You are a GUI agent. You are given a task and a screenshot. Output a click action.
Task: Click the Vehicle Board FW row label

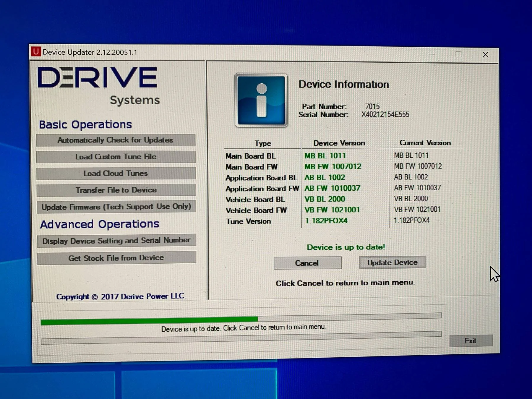click(256, 210)
